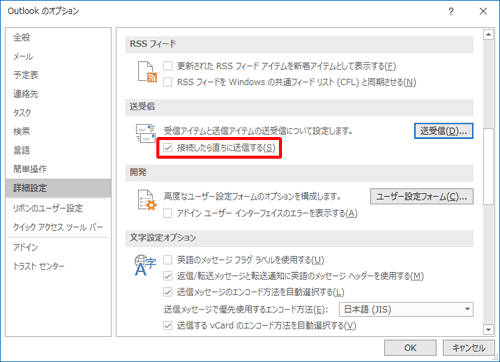Click the send/receive envelopes icon
The height and width of the screenshot is (362, 500).
pyautogui.click(x=146, y=133)
